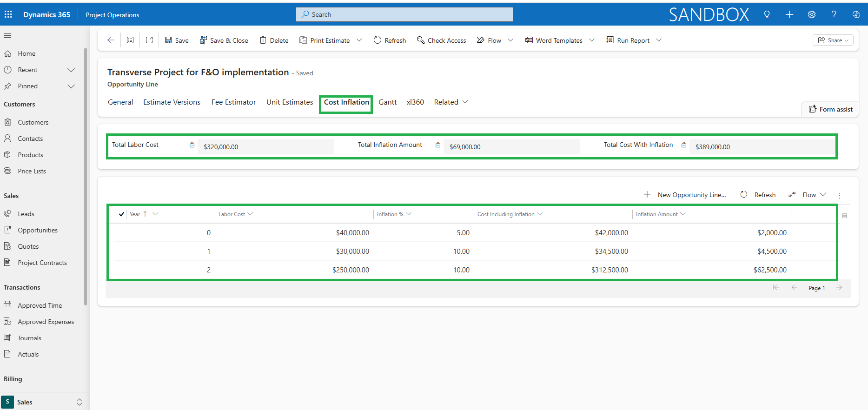This screenshot has width=868, height=410.
Task: Open the Related tab dropdown
Action: (451, 102)
